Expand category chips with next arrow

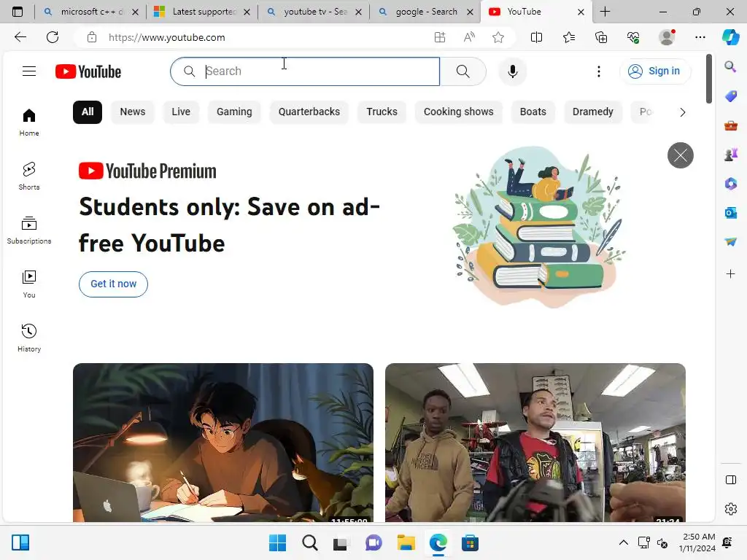(683, 112)
